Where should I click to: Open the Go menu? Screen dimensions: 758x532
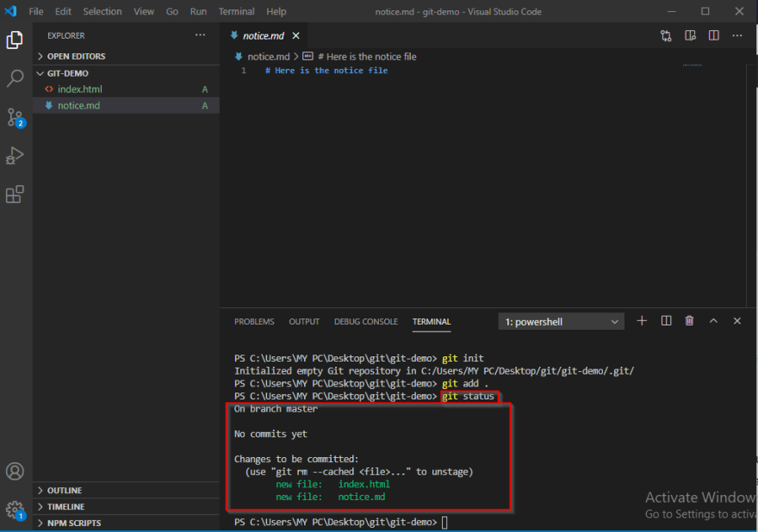tap(172, 11)
